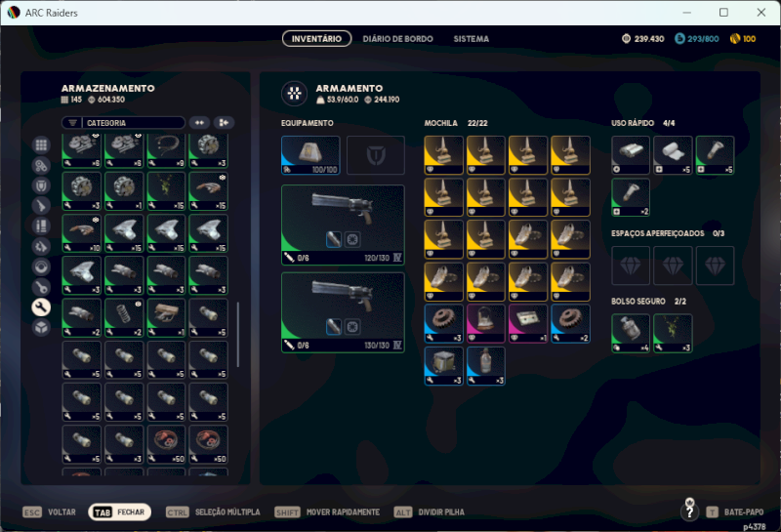Click the Mochila 22/22 capacity label

pos(456,123)
